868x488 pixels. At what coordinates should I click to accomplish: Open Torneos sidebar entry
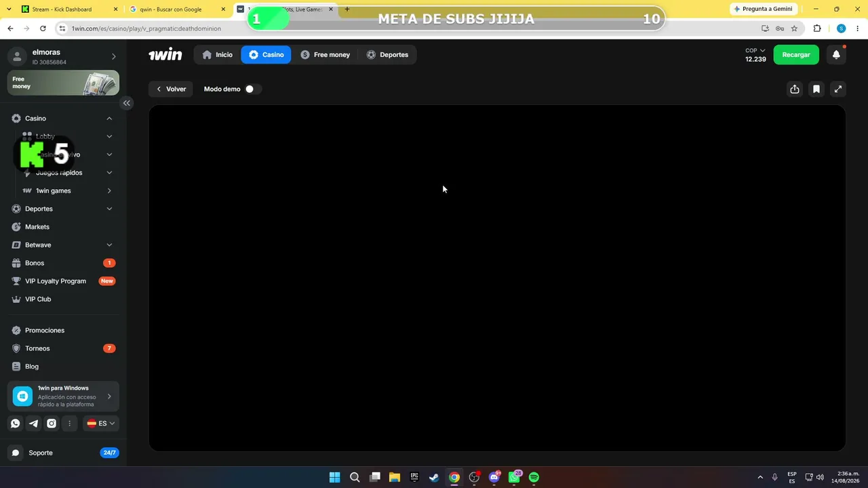click(x=63, y=348)
